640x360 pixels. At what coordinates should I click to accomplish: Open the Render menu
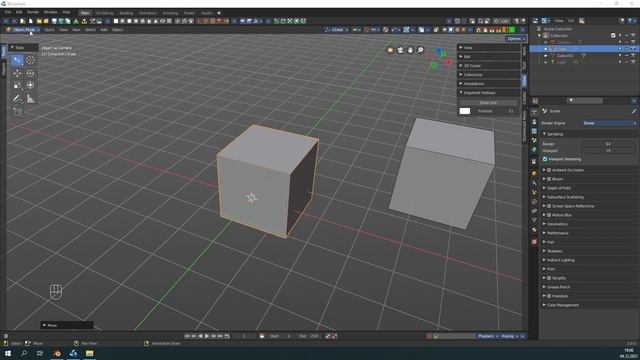pos(33,12)
